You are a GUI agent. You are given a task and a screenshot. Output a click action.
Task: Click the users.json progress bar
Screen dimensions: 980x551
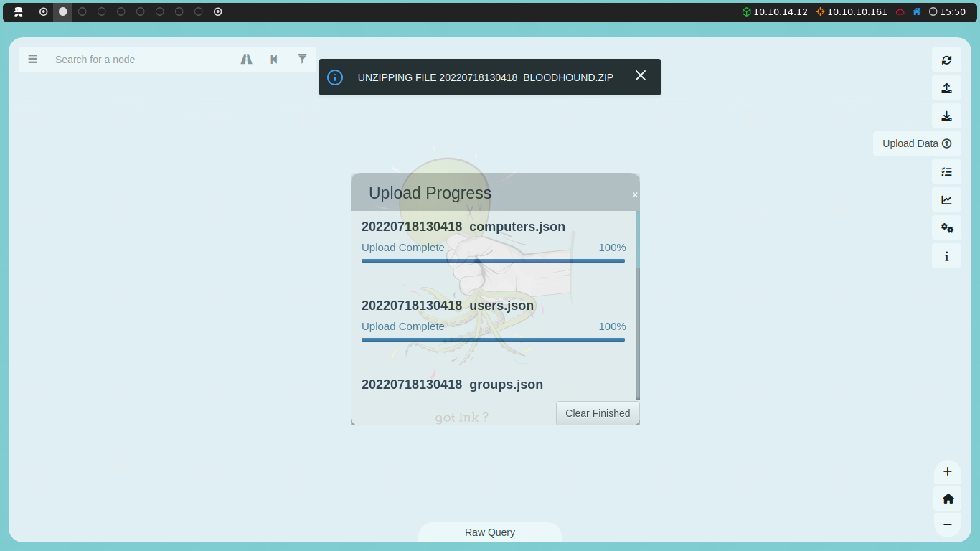[x=493, y=339]
